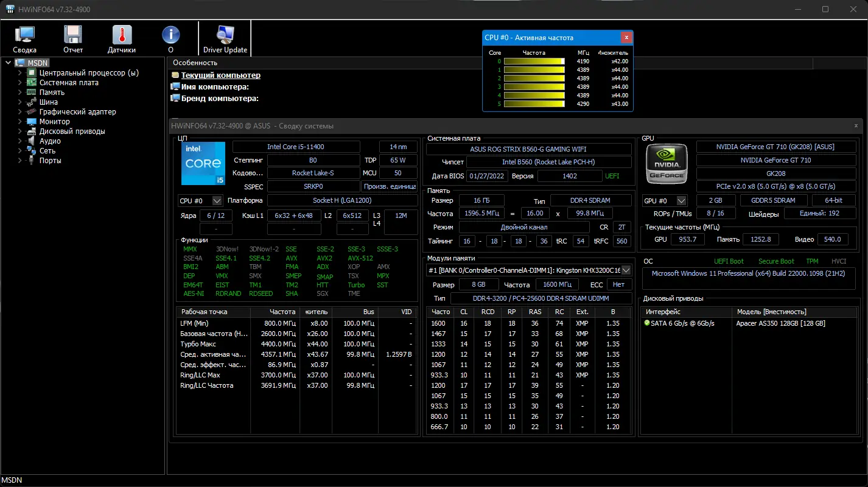Close the CPU #0 Активная частота popup
Viewport: 868px width, 487px height.
626,38
